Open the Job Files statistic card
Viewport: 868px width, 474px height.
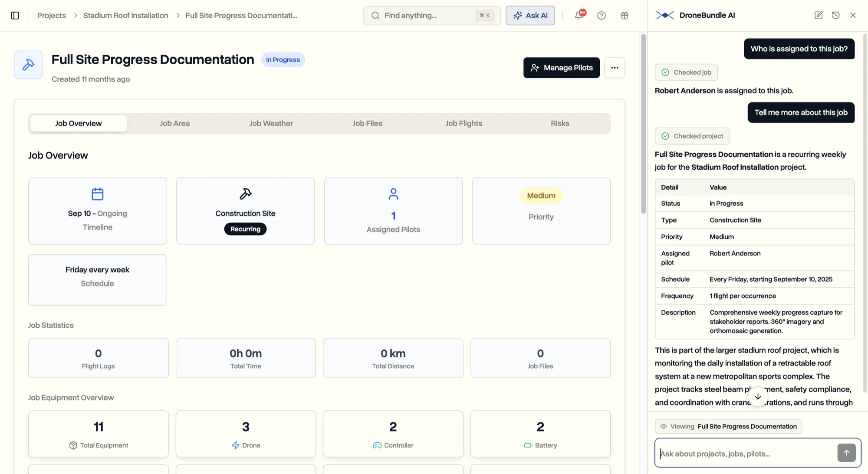point(540,358)
